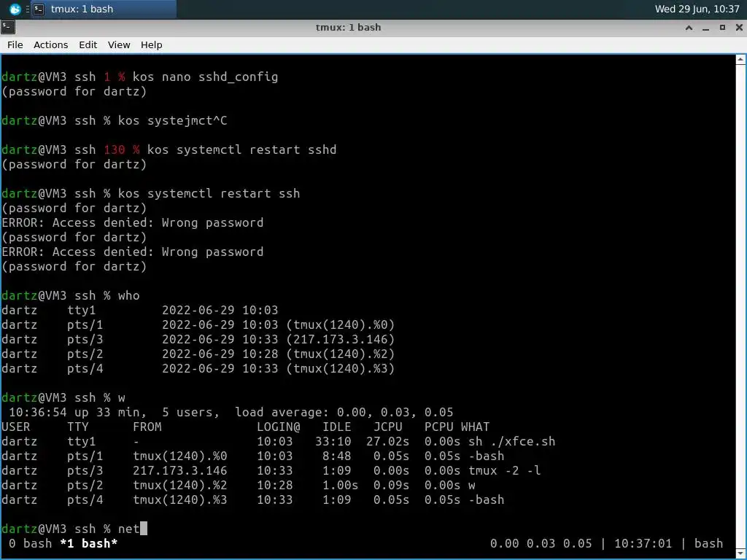Click scrollbar up arrow in terminal

tap(740, 60)
